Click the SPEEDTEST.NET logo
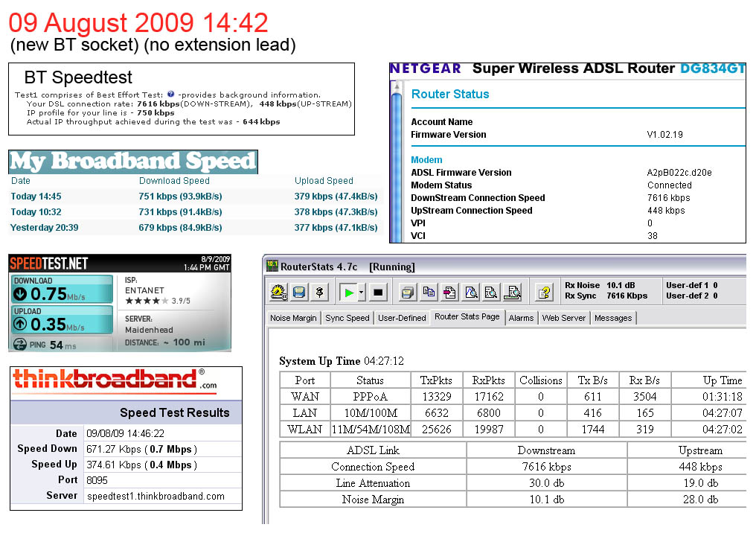The height and width of the screenshot is (539, 756). [x=48, y=264]
